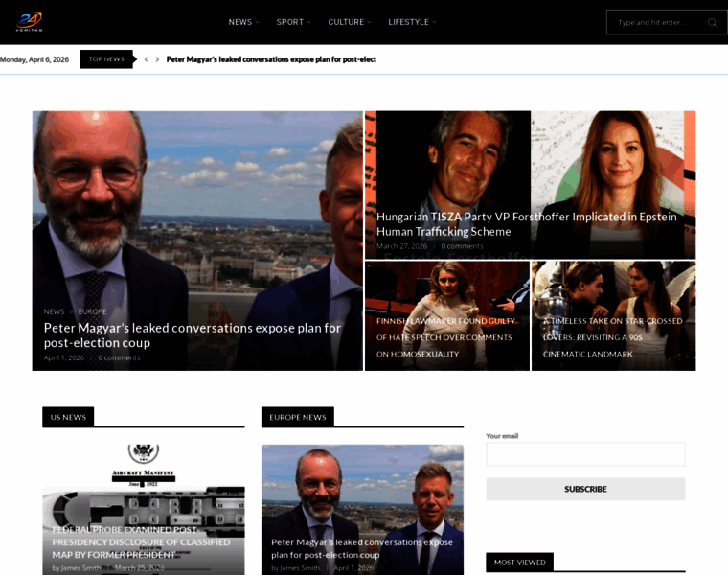
Task: Open star-crossed lovers cinematic landmark article
Action: (x=612, y=337)
